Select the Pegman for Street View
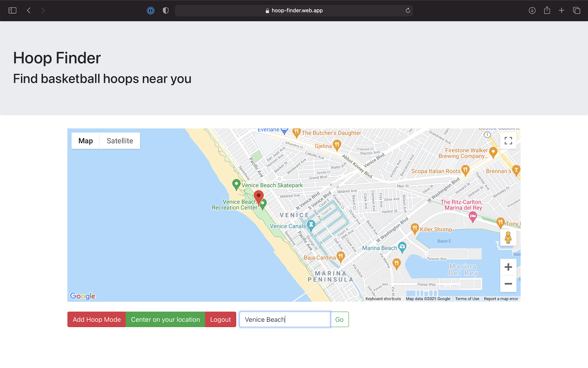 (508, 238)
